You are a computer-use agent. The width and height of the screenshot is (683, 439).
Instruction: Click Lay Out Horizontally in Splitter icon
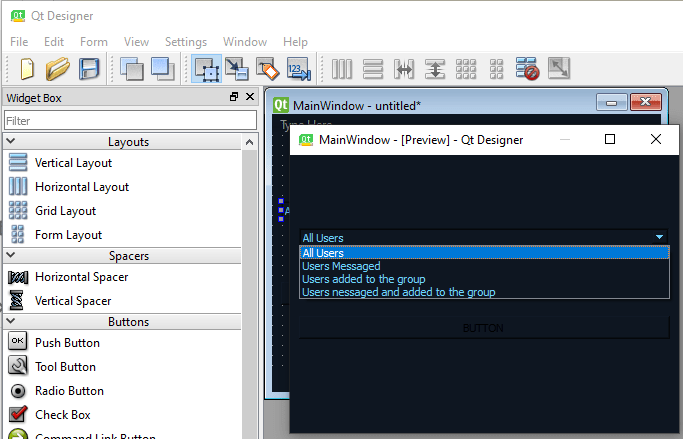404,69
